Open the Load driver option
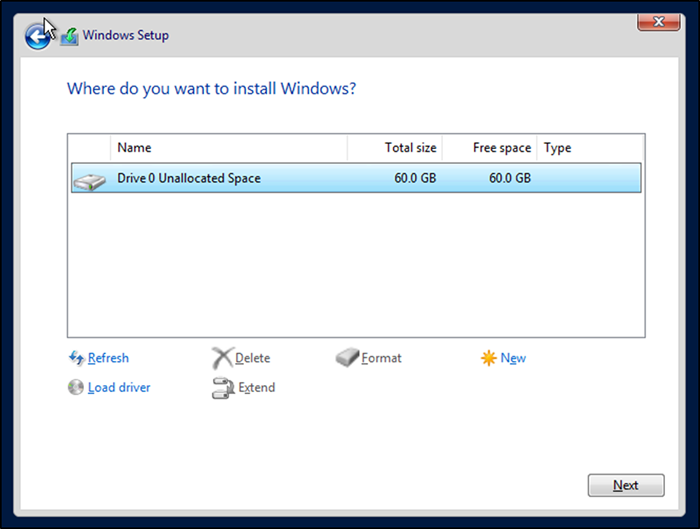The image size is (700, 529). pyautogui.click(x=119, y=387)
